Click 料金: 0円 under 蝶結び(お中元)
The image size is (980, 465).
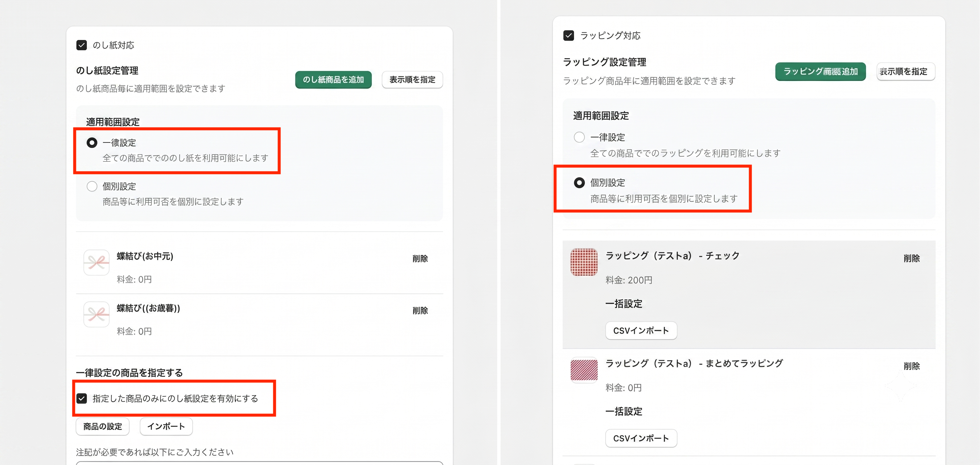134,279
